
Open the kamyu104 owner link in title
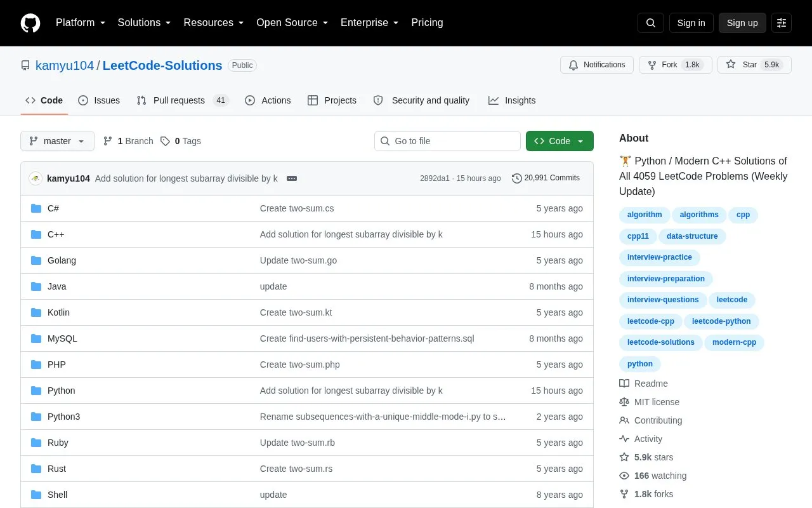point(65,65)
